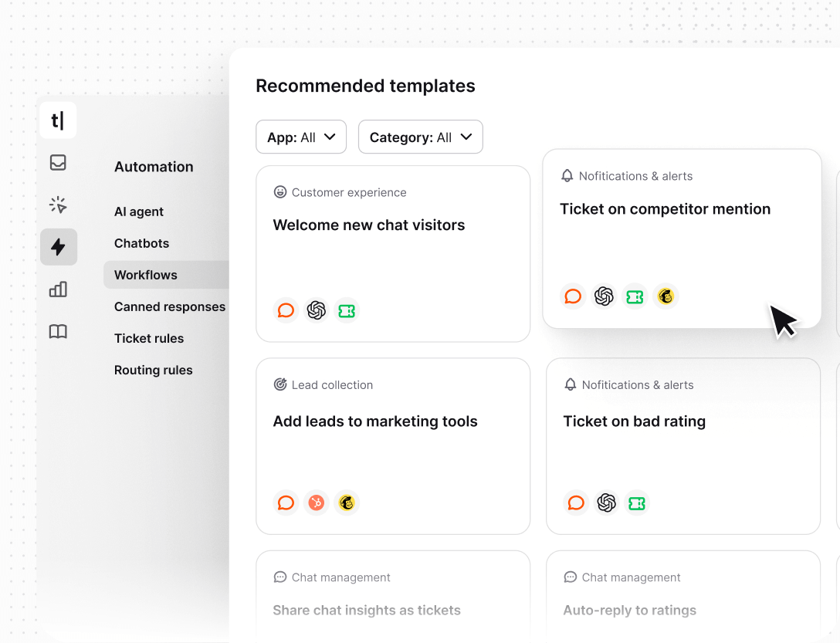
Task: Click the Mailchimp icon on Add leads card
Action: pyautogui.click(x=346, y=503)
